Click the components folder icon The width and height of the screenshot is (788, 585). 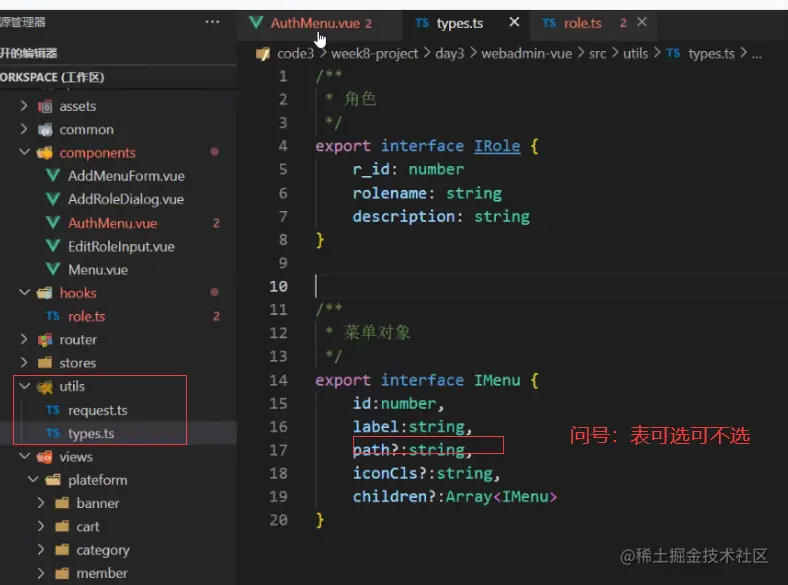(x=45, y=153)
